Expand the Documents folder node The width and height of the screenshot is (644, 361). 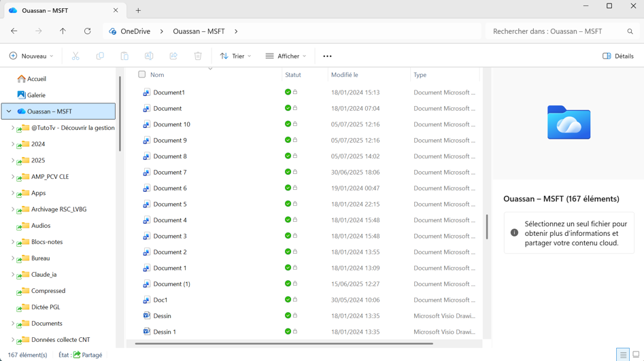[13, 324]
